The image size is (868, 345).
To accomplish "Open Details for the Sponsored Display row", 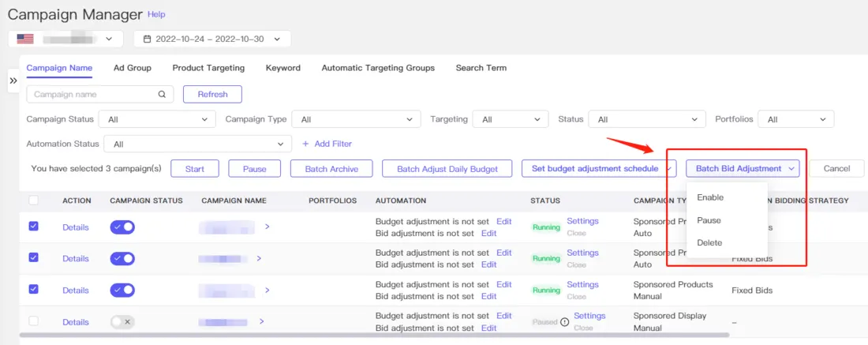I will (75, 322).
